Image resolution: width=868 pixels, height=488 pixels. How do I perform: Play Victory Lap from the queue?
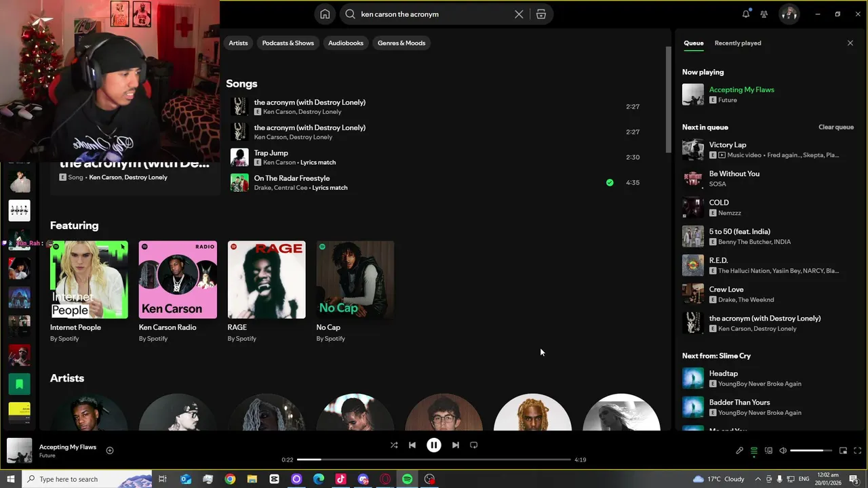[x=769, y=150]
